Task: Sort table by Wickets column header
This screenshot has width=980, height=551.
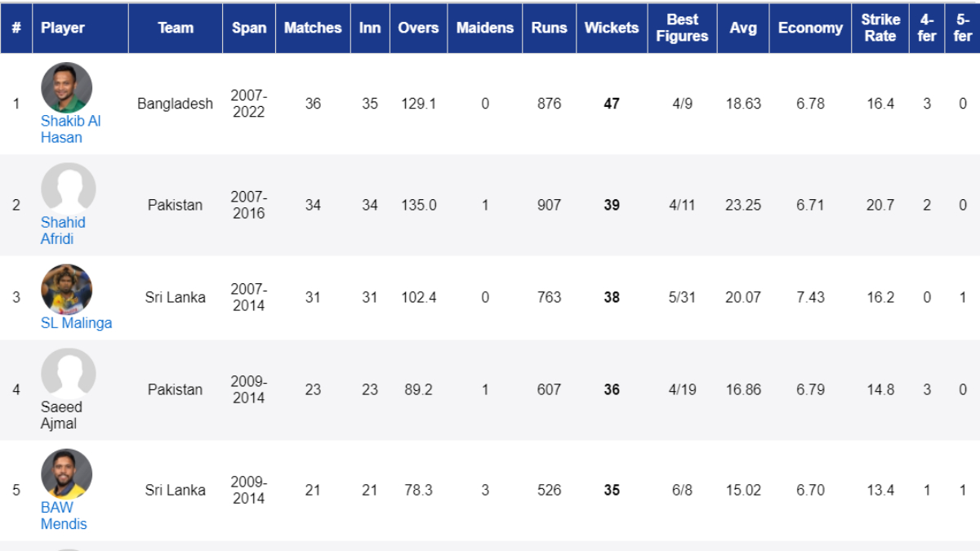Action: (x=611, y=28)
